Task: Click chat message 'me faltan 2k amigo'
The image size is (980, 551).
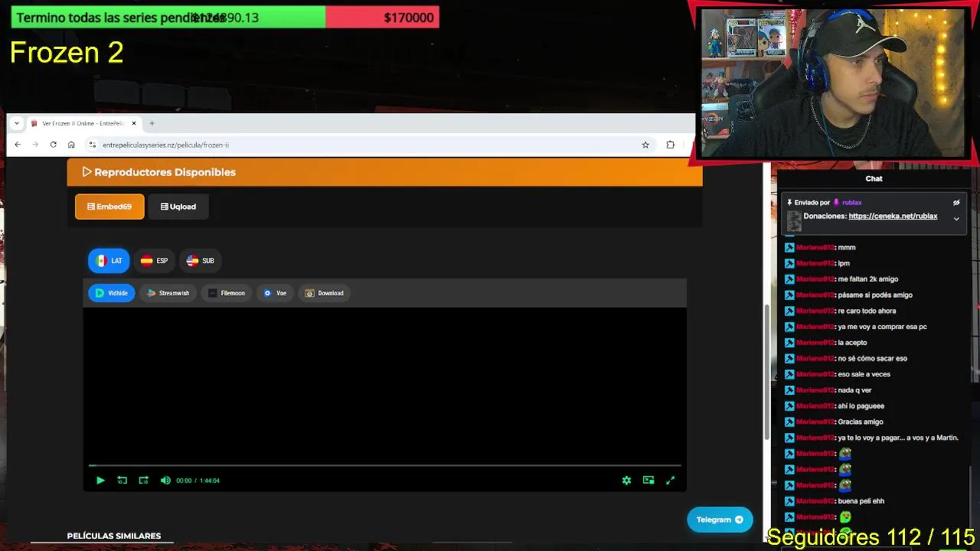Action: click(867, 279)
